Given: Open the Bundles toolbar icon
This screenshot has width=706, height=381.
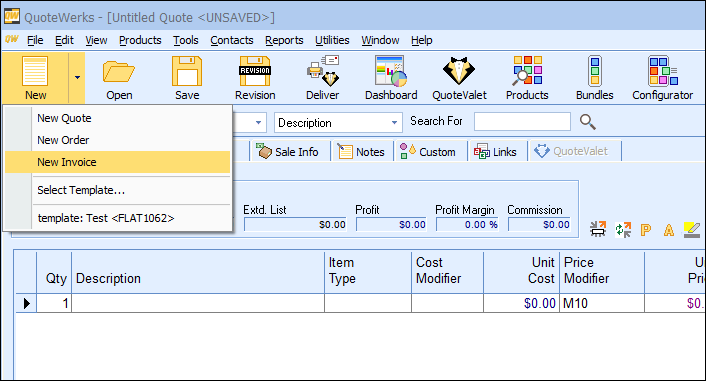Looking at the screenshot, I should [x=594, y=77].
